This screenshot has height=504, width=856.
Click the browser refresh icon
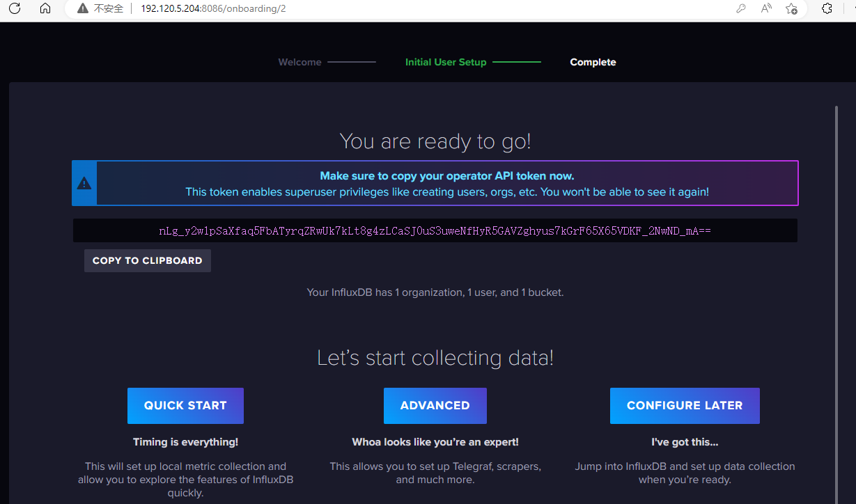(15, 8)
